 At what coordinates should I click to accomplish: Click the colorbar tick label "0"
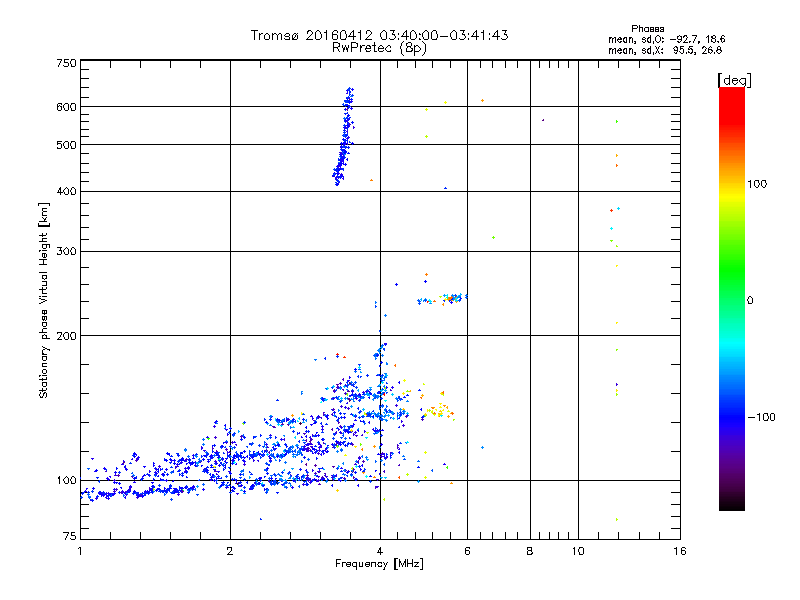tap(750, 301)
